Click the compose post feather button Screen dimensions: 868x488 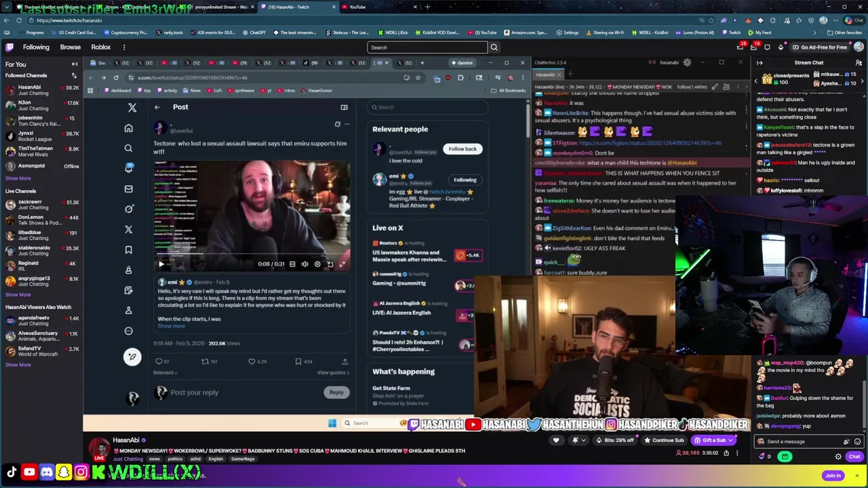click(132, 357)
